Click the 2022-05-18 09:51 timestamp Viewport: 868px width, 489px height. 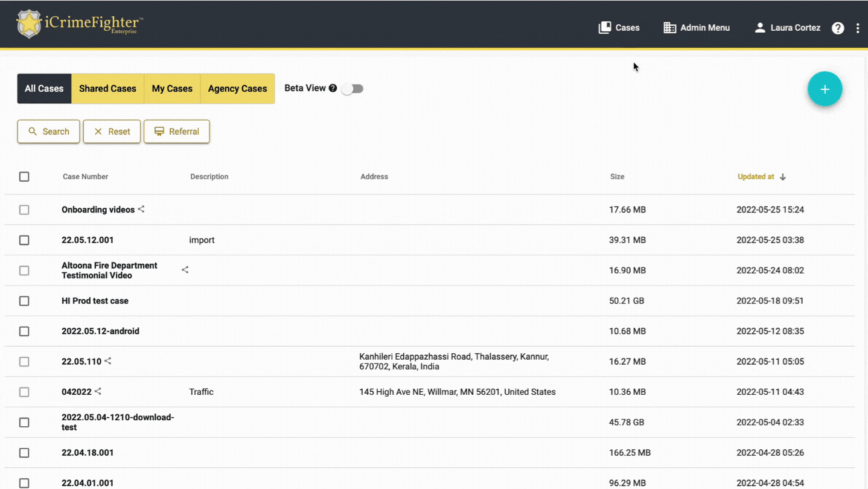click(x=770, y=301)
